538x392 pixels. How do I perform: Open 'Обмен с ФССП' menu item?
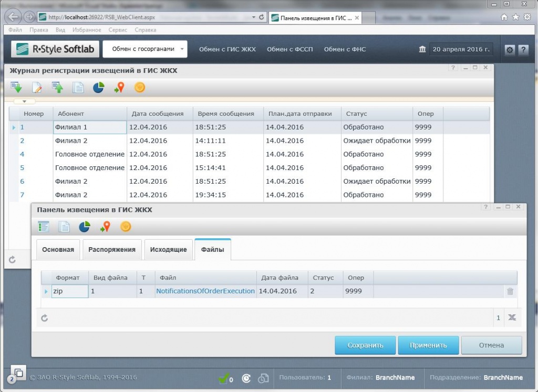(289, 49)
